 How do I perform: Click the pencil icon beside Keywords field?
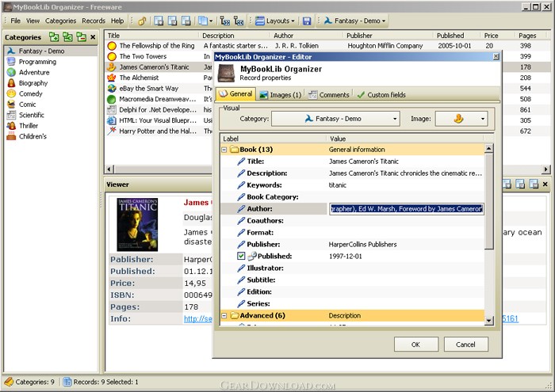point(241,185)
